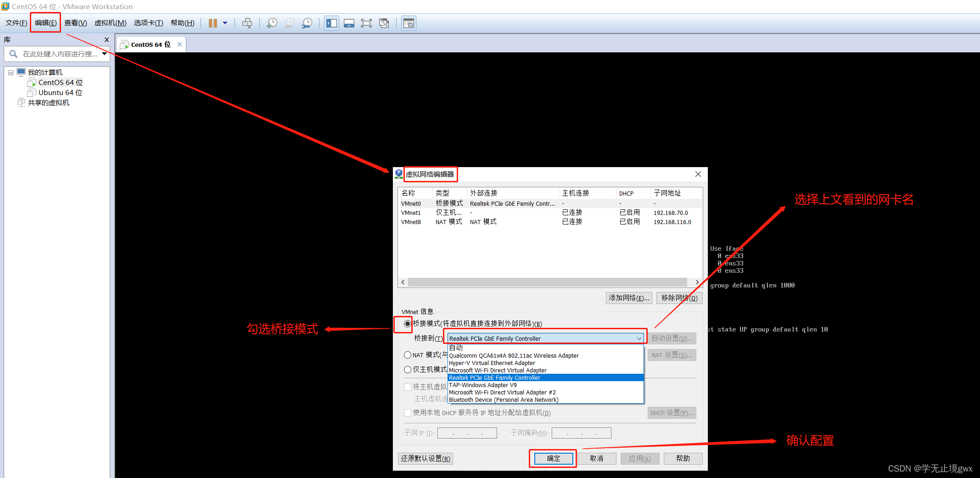
Task: Click the revert to snapshot icon
Action: tap(290, 23)
